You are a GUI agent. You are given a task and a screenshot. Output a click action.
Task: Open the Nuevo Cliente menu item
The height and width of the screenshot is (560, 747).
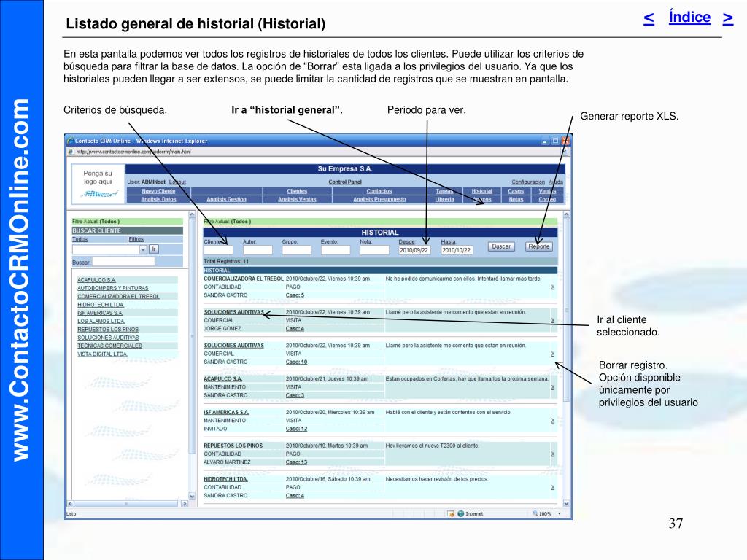click(x=158, y=191)
